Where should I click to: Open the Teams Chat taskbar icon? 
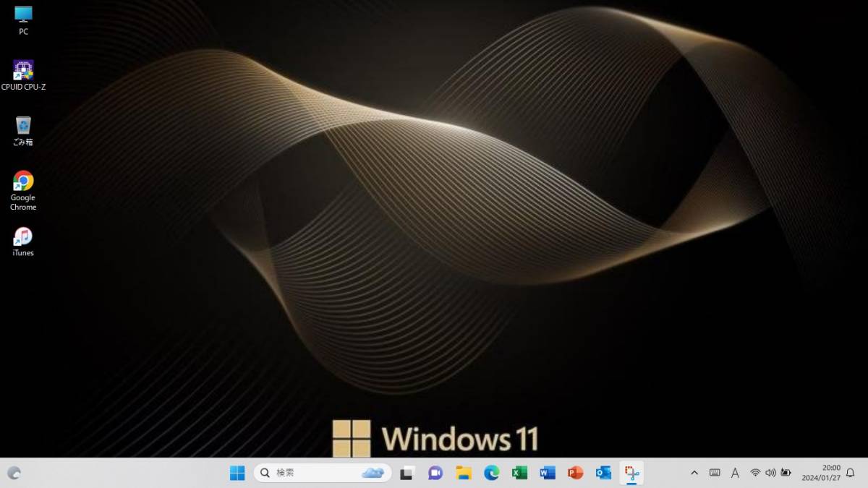435,473
